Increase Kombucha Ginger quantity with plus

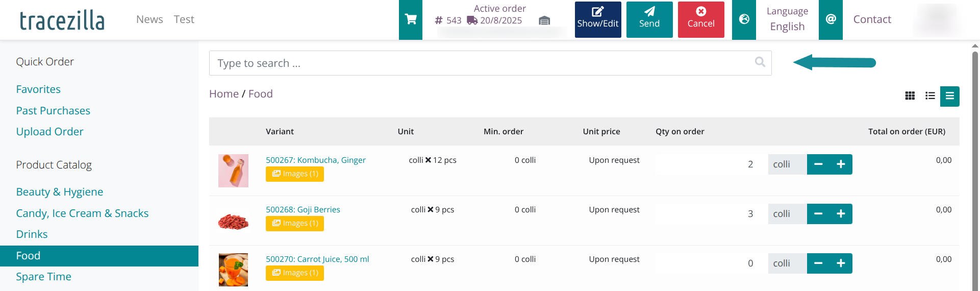(841, 164)
